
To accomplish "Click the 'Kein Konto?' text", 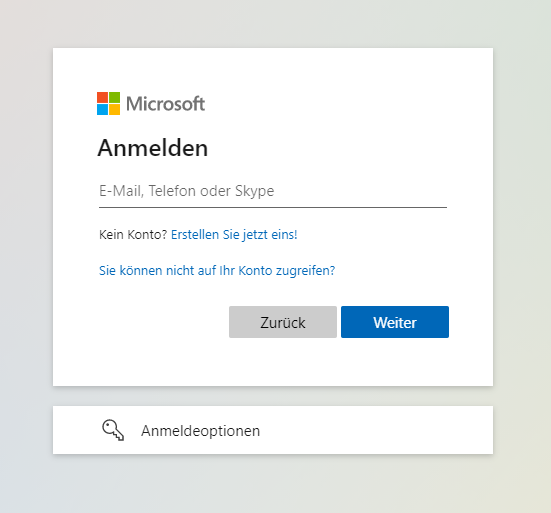I will (133, 234).
